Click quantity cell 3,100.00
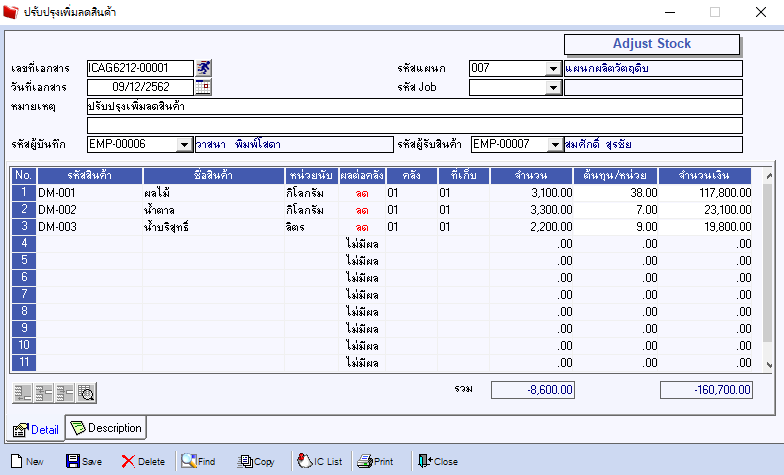 pyautogui.click(x=532, y=192)
